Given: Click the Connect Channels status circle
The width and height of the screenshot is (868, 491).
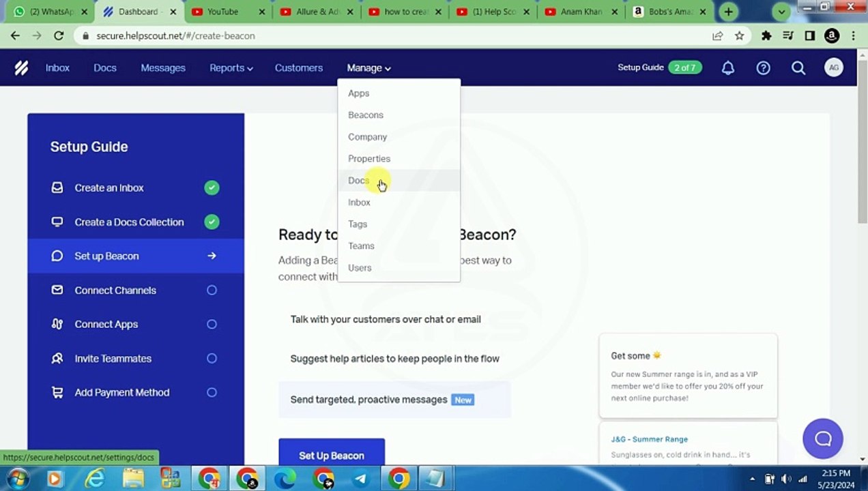Looking at the screenshot, I should click(x=212, y=290).
